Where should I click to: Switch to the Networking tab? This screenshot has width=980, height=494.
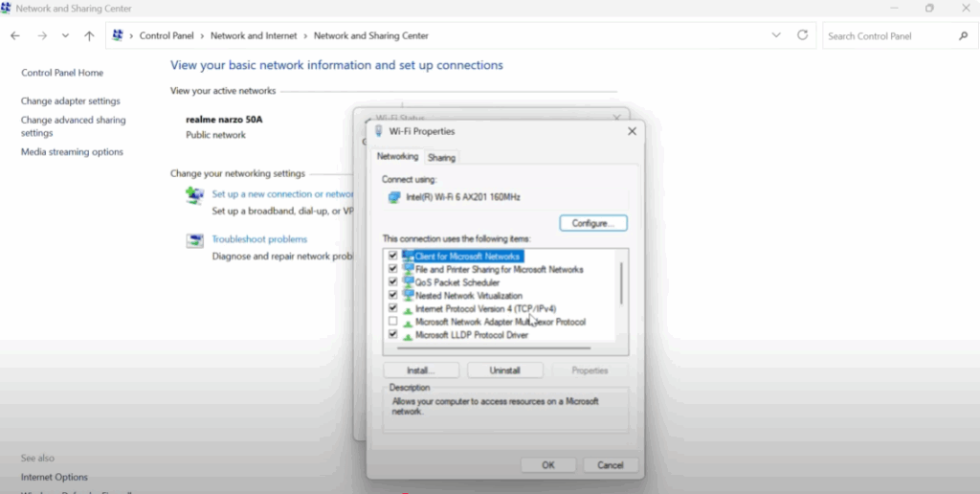pos(397,156)
